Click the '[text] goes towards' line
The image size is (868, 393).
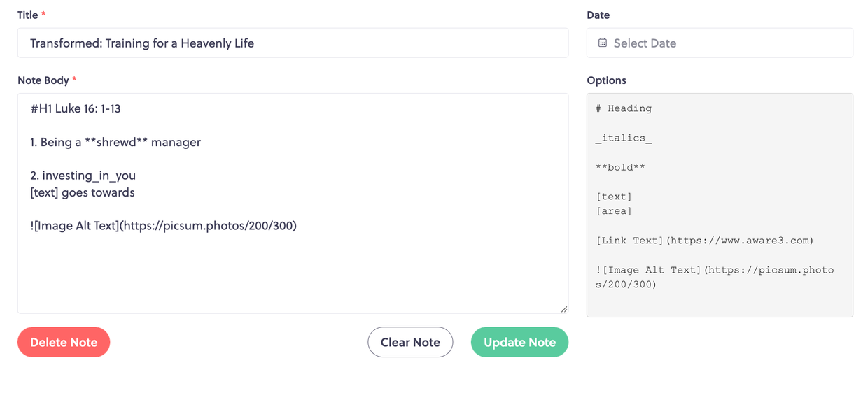click(x=83, y=192)
